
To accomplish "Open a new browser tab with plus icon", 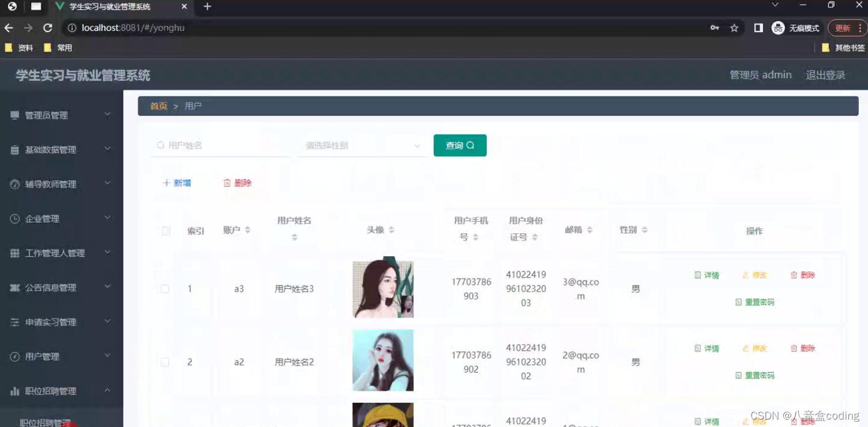I will (x=208, y=7).
